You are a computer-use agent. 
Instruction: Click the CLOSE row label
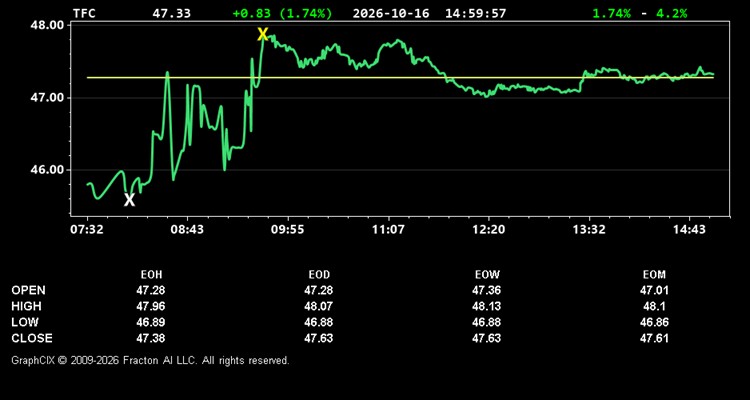(32, 338)
